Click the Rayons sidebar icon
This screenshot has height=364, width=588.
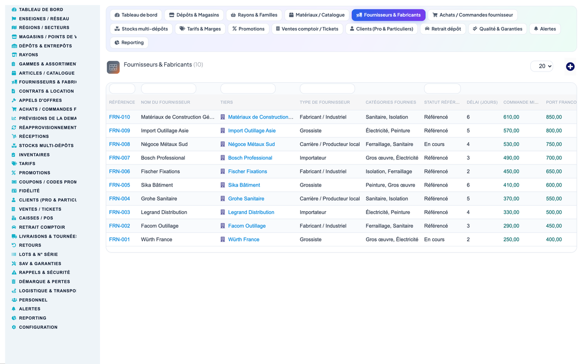(14, 55)
